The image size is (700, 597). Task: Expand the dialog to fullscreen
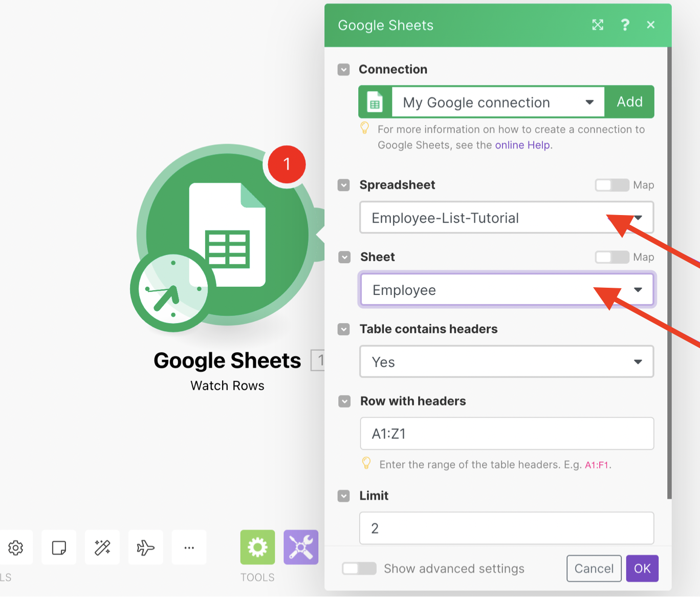[598, 25]
